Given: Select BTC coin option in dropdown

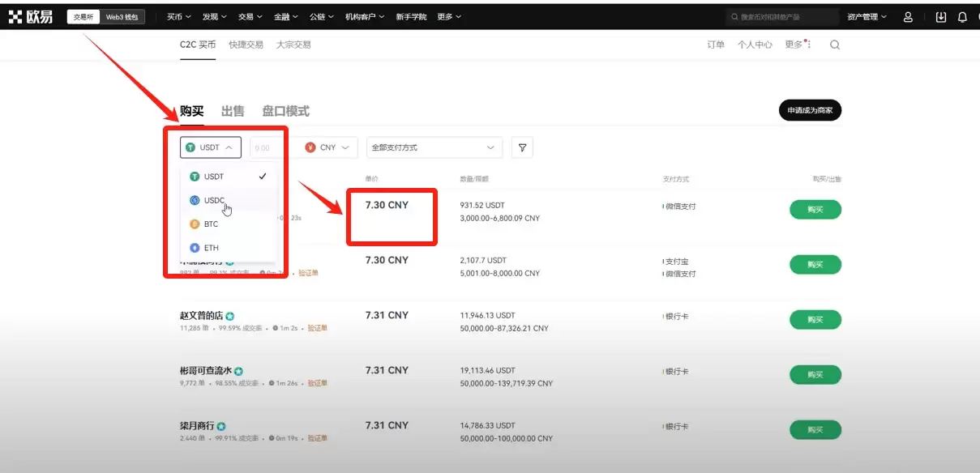Looking at the screenshot, I should [210, 224].
